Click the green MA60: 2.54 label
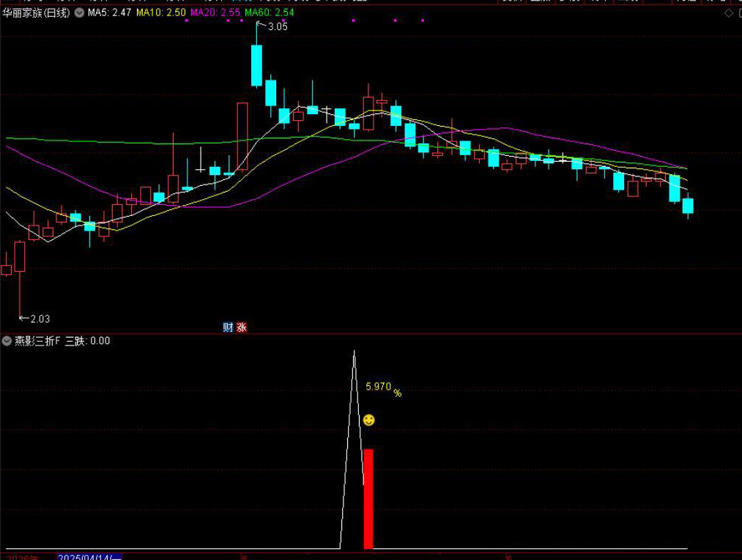The image size is (742, 560). (x=270, y=13)
